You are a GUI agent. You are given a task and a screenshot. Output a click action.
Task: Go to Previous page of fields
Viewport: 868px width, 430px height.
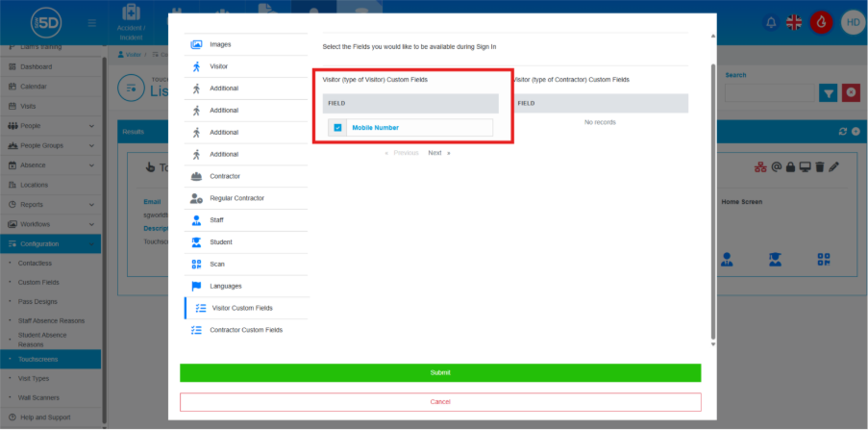[x=402, y=153]
